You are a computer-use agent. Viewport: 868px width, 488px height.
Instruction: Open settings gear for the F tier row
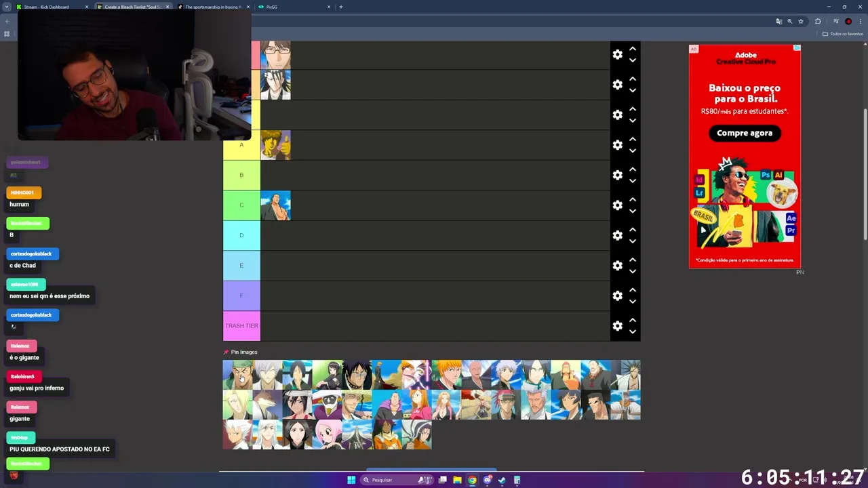pos(617,296)
